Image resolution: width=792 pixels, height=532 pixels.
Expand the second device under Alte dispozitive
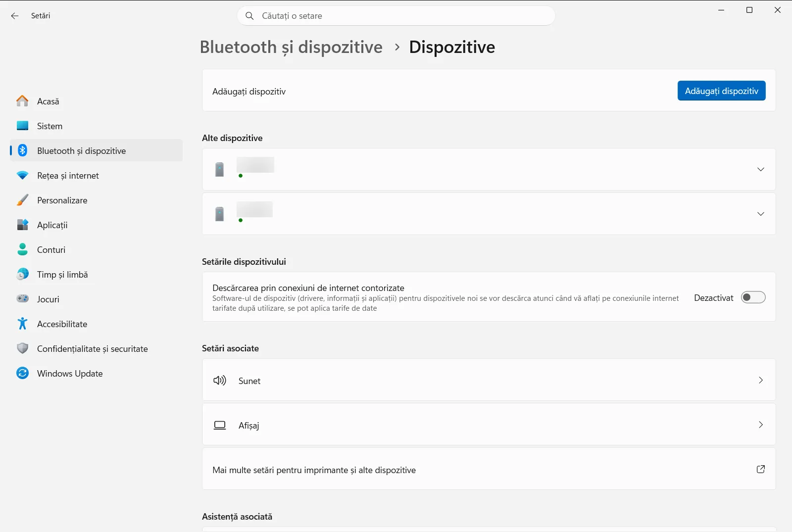point(761,214)
